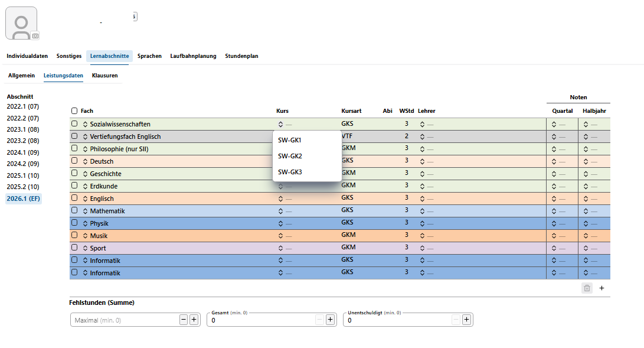Switch to the Laufbahnplanung tab
This screenshot has height=348, width=644.
tap(193, 56)
